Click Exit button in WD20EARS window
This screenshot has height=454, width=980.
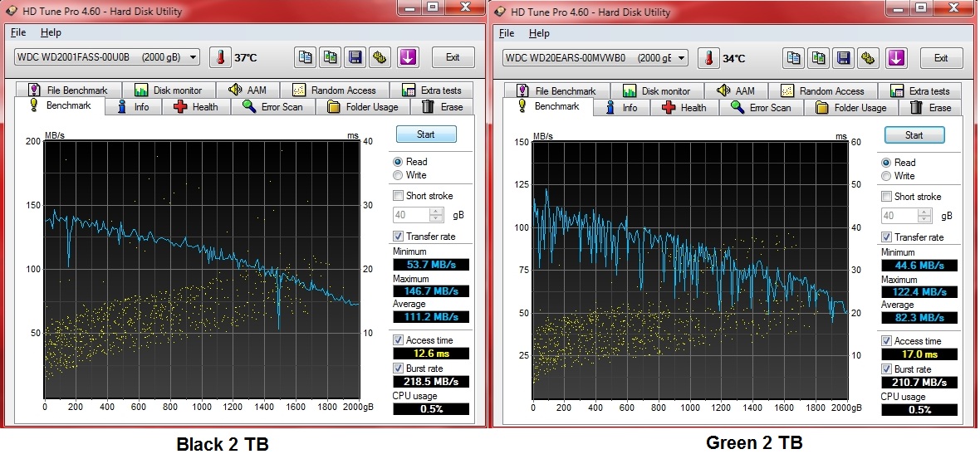940,58
